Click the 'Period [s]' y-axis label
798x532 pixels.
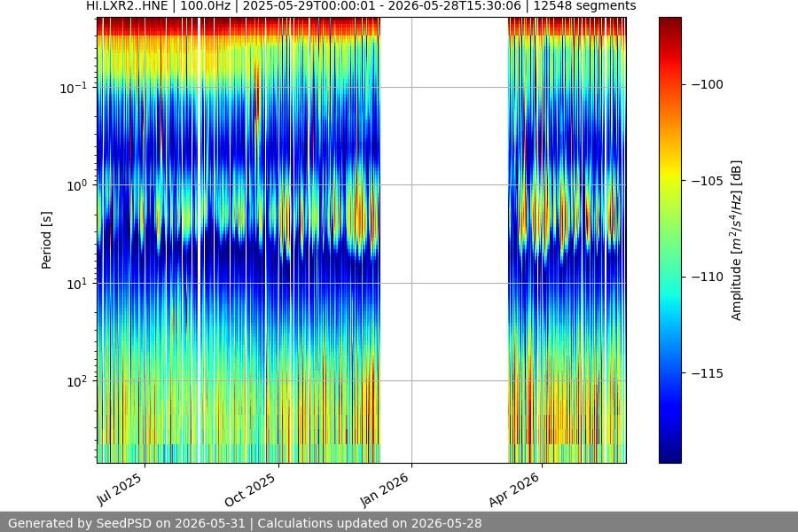[x=46, y=240]
